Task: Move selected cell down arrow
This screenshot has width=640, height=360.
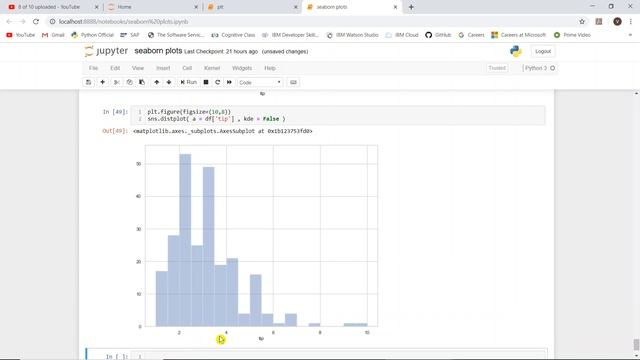Action: coord(169,82)
